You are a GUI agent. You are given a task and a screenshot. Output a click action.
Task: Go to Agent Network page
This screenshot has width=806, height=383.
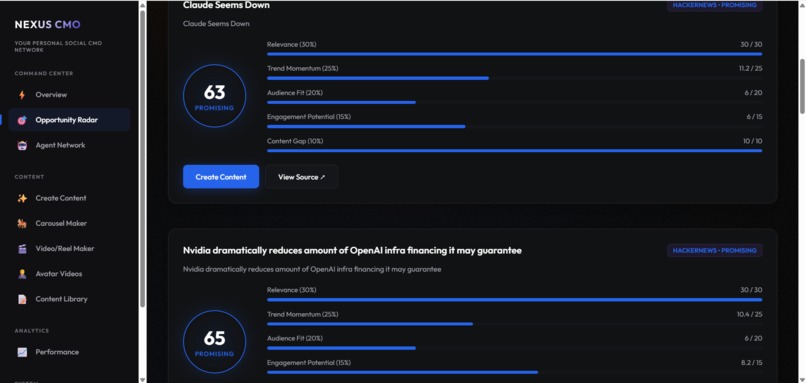pyautogui.click(x=69, y=145)
